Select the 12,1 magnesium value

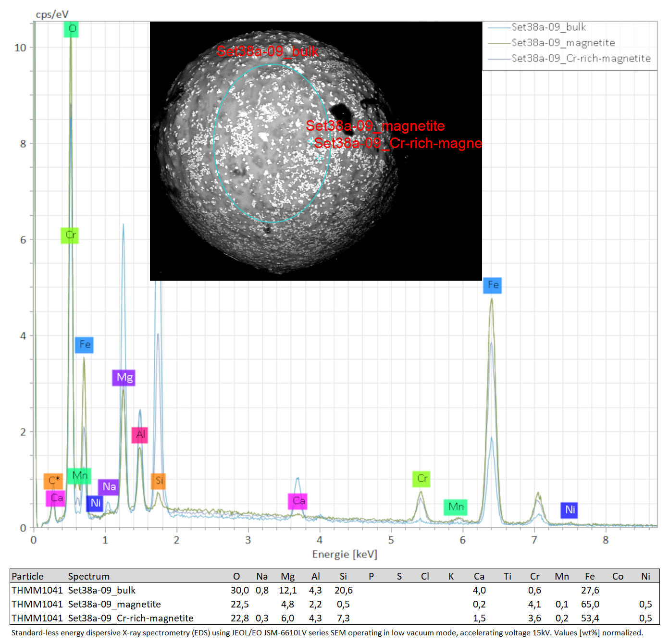pyautogui.click(x=288, y=590)
